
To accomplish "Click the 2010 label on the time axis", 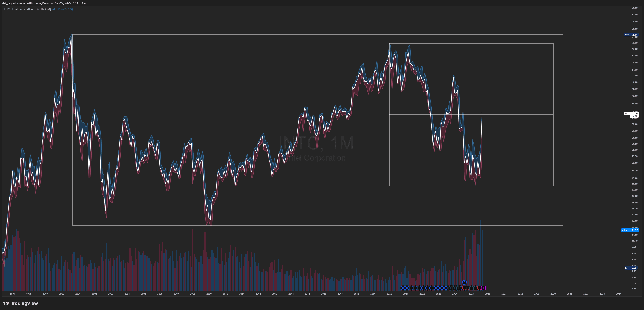I will tap(225, 294).
